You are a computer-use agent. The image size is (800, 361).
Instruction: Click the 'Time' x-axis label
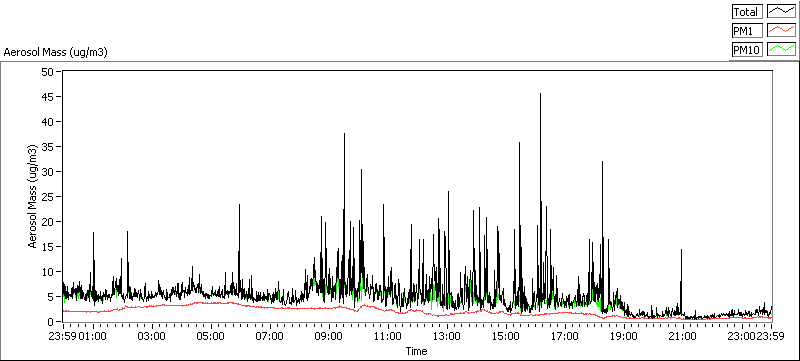[x=416, y=351]
